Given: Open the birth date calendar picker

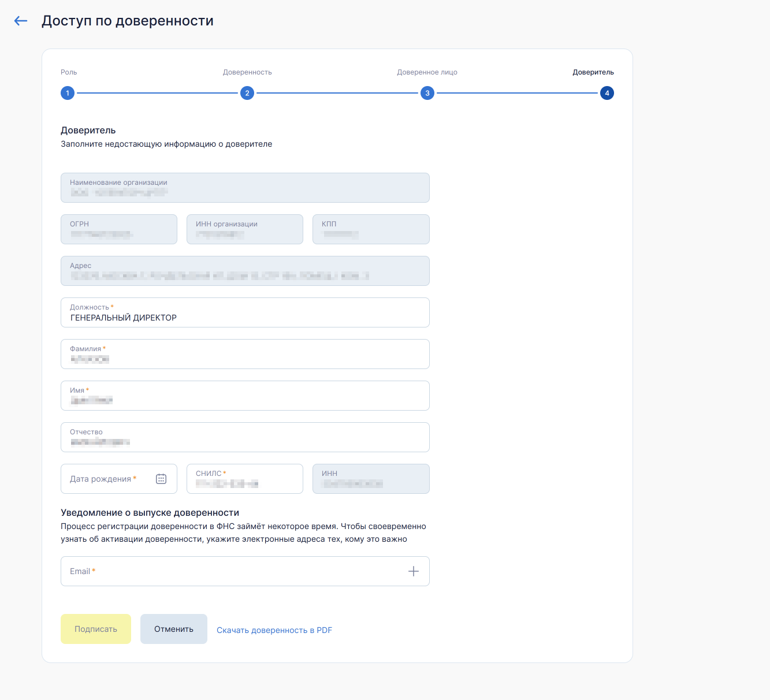Looking at the screenshot, I should (x=161, y=479).
